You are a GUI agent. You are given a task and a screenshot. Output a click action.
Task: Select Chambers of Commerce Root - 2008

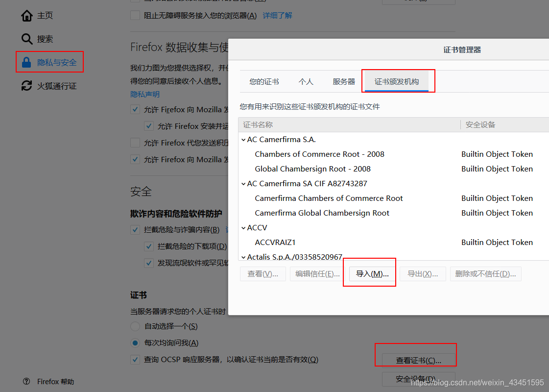tap(319, 154)
